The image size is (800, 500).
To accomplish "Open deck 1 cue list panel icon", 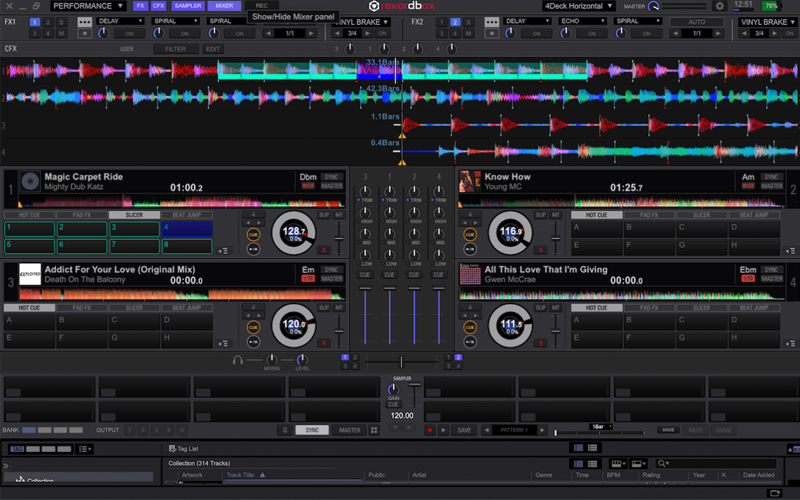I will (223, 251).
